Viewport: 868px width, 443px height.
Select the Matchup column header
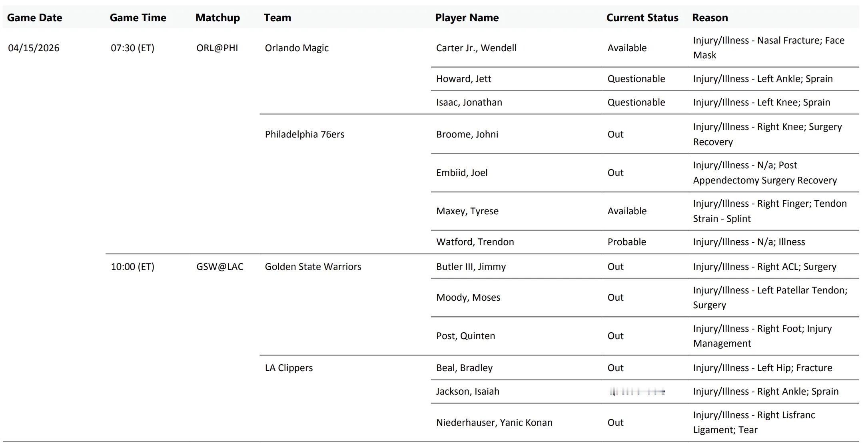coord(217,18)
